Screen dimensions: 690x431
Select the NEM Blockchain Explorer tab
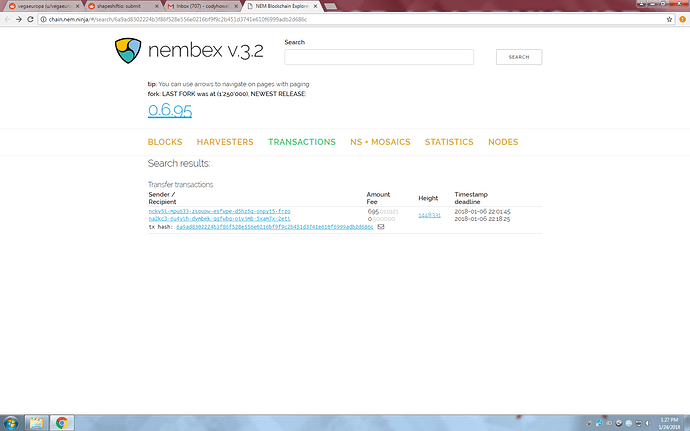click(x=281, y=7)
